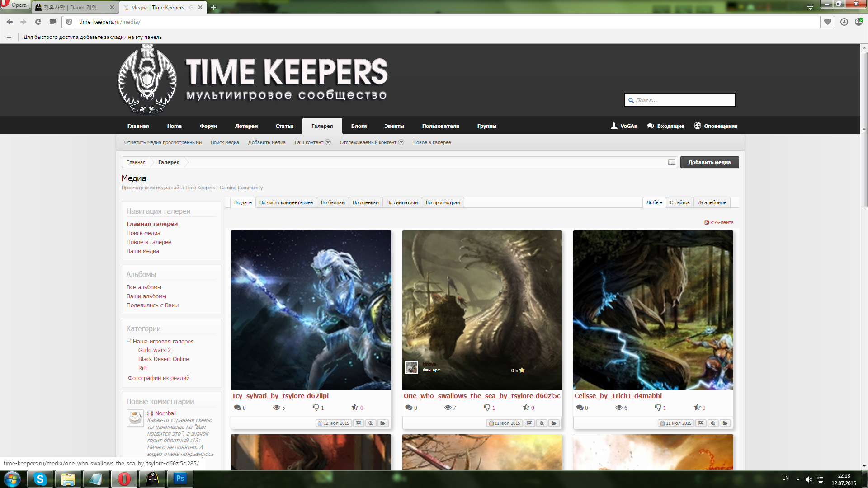Viewport: 868px width, 488px height.
Task: Click the Windows Start button
Action: pos(12,479)
